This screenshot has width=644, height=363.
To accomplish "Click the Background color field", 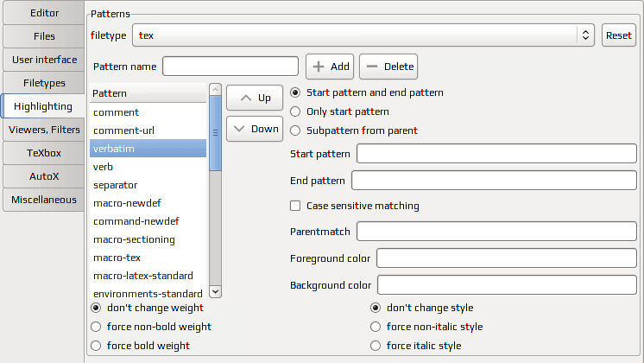I will (507, 285).
